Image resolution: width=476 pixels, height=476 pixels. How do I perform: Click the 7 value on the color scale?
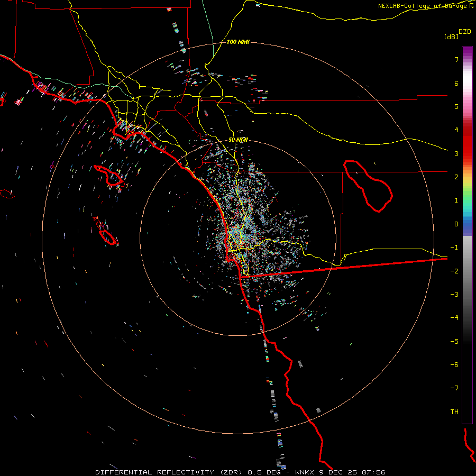click(456, 59)
